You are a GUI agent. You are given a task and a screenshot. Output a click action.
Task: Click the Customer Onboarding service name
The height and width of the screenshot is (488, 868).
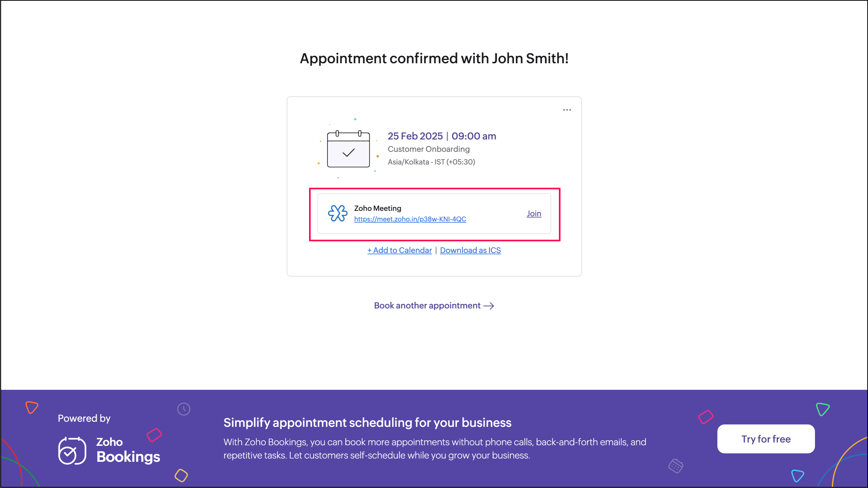tap(428, 149)
